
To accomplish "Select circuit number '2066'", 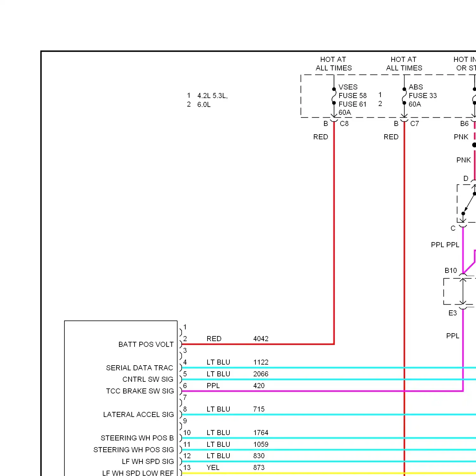I will pyautogui.click(x=261, y=374).
